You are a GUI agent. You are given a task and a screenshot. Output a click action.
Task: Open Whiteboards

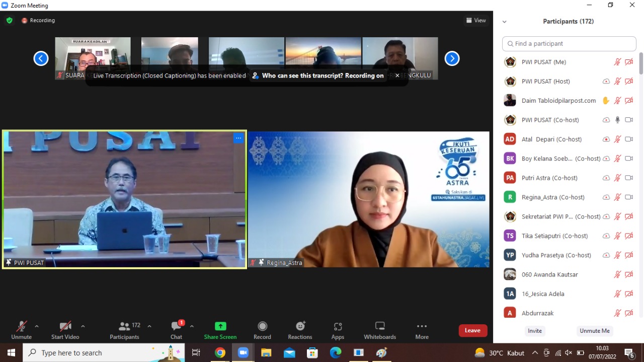[380, 330]
